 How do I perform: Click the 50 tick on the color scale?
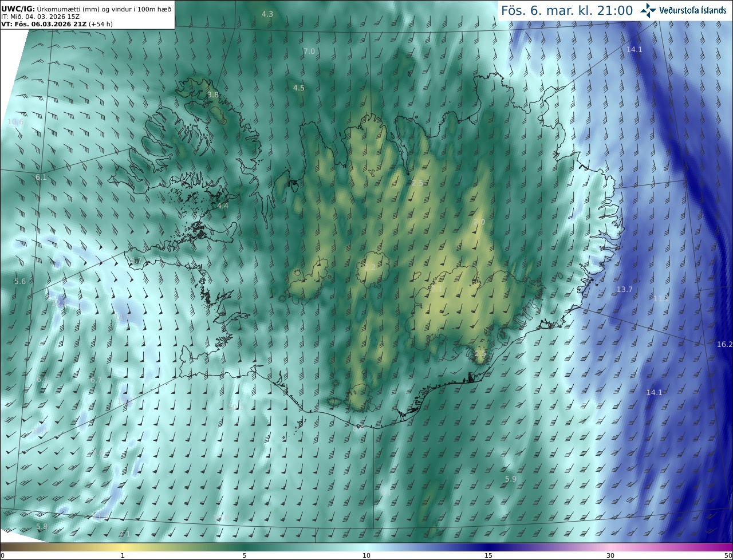point(728,555)
